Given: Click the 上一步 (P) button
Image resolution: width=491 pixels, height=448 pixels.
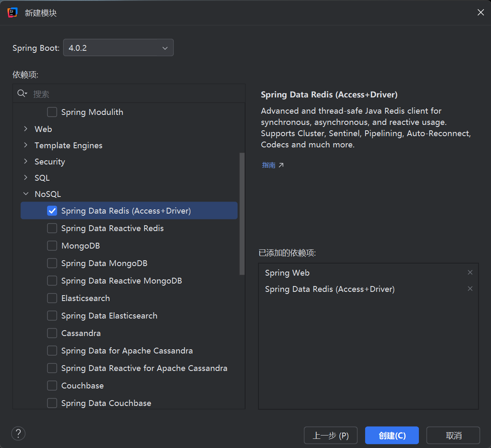Looking at the screenshot, I should pos(331,435).
